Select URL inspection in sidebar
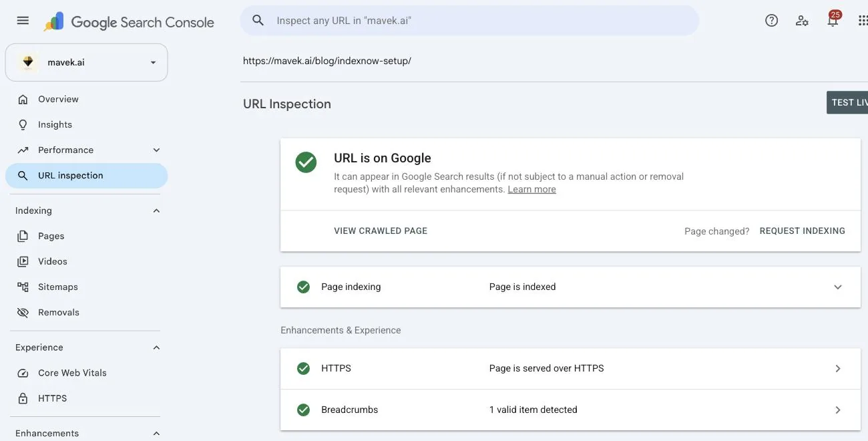Screen dimensions: 868x441 pos(86,175)
